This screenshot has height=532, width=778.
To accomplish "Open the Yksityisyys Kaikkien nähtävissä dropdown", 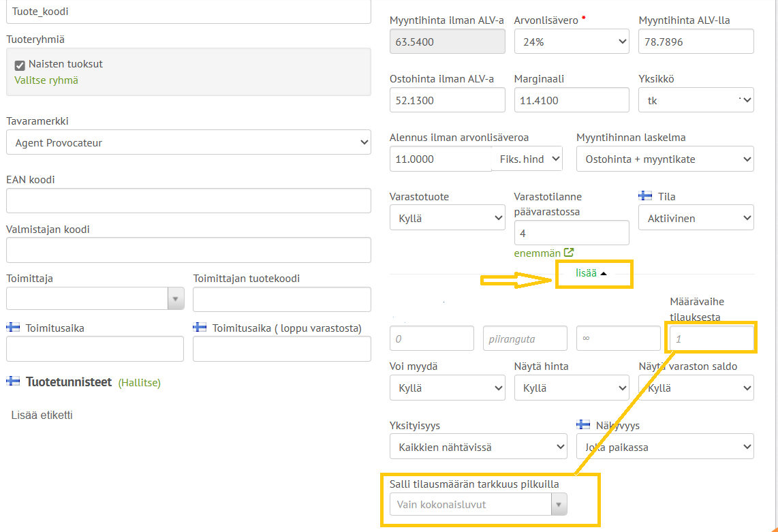I will click(478, 447).
